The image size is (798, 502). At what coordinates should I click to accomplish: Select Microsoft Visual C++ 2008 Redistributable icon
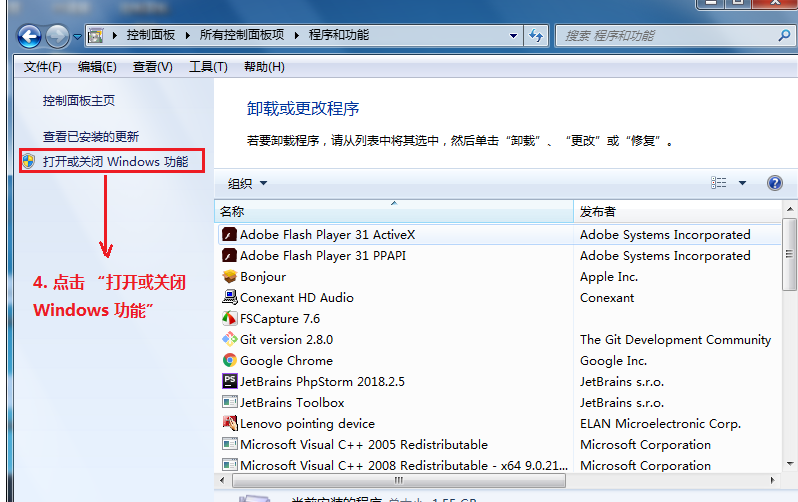click(230, 465)
